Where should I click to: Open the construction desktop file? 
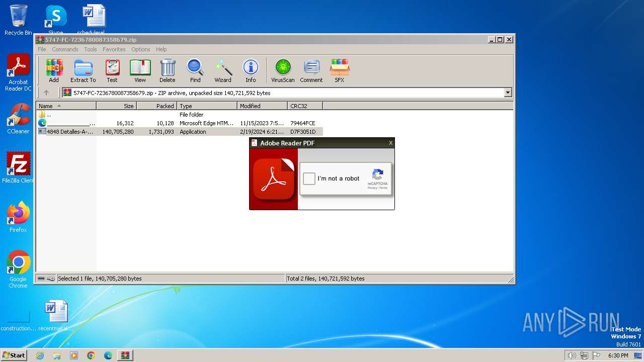18,321
